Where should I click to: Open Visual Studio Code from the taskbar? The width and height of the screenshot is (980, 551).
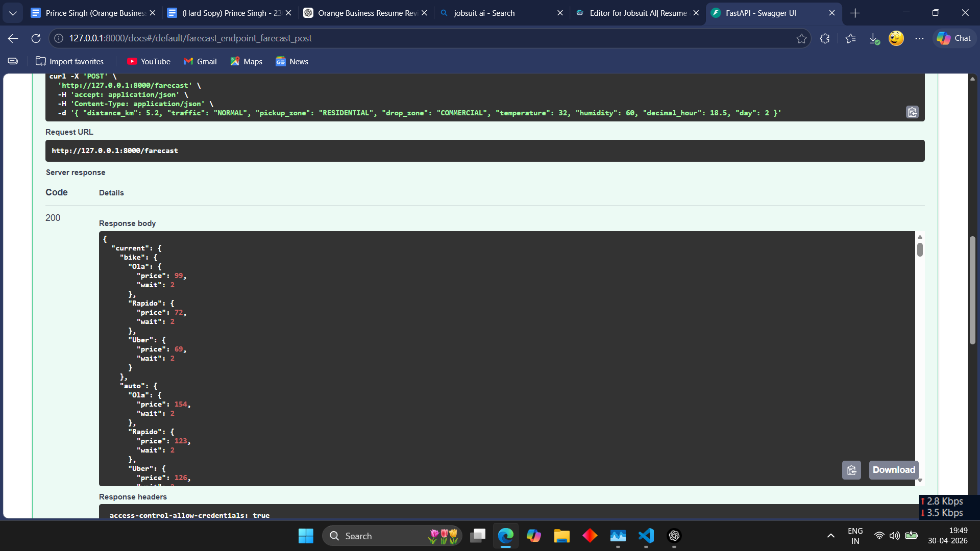646,536
